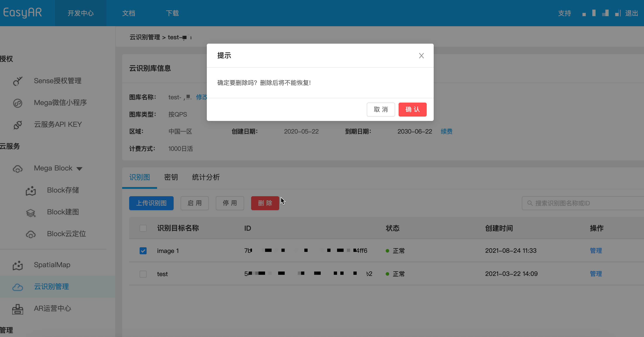Click the Block云定位 cloud icon
644x337 pixels.
31,234
